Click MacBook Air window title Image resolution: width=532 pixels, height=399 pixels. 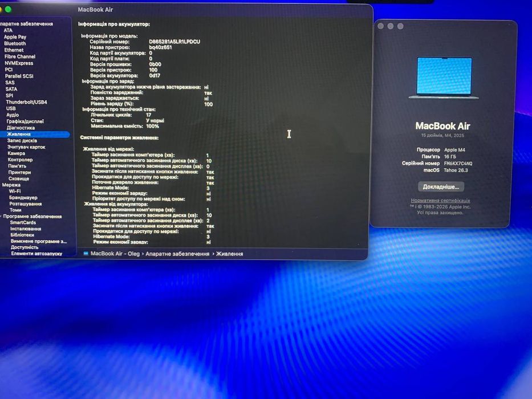[x=95, y=10]
